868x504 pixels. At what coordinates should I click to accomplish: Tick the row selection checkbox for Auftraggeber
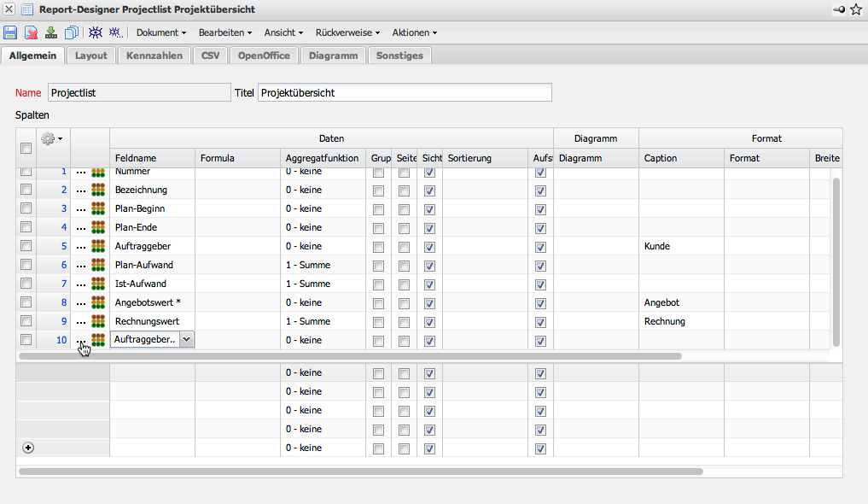26,246
